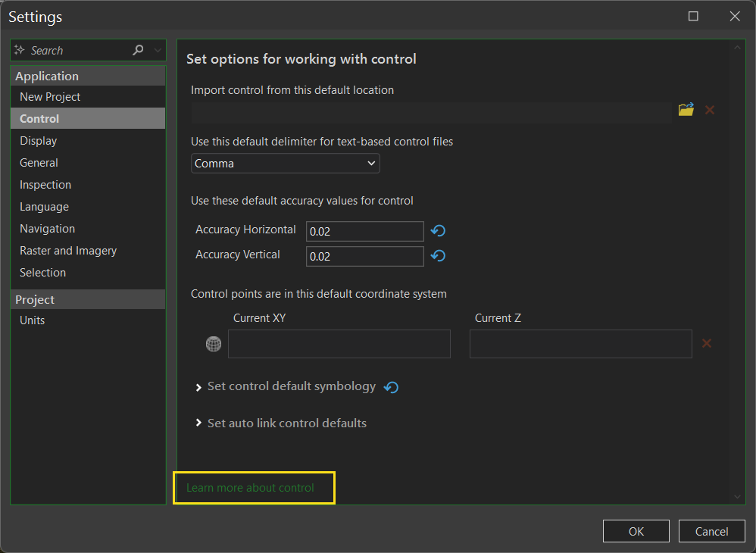Clear the import control default location

pos(710,110)
